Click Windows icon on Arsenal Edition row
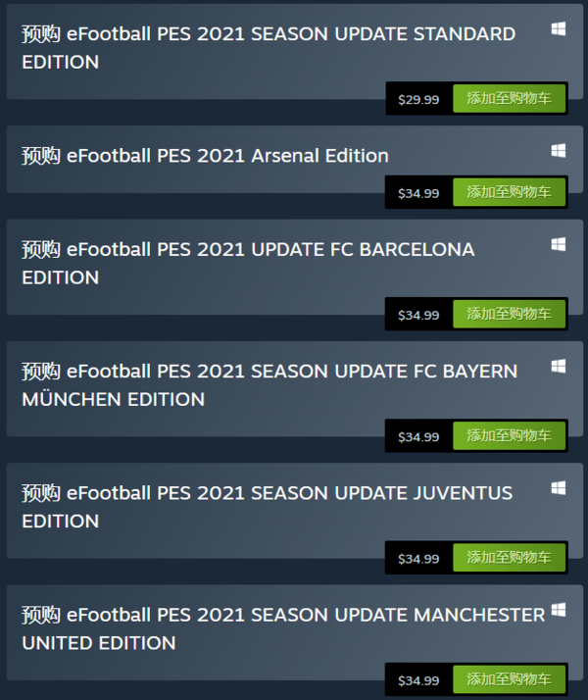The image size is (588, 700). pyautogui.click(x=558, y=151)
